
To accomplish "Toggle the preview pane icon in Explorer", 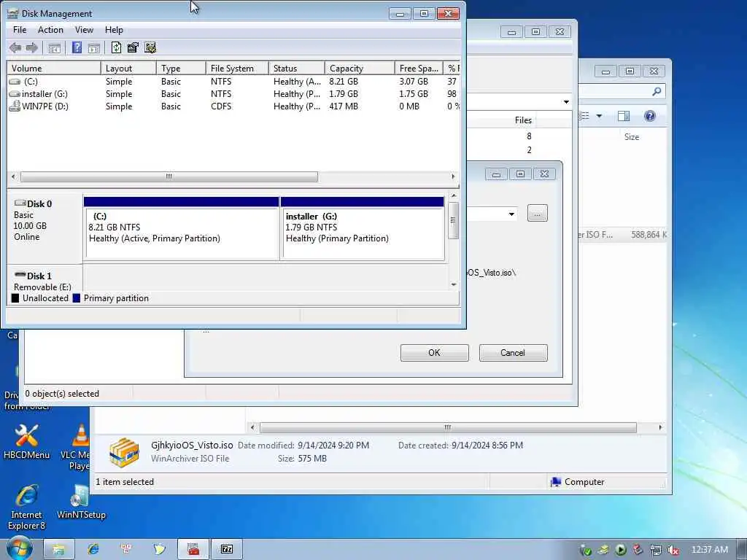I will click(x=623, y=116).
